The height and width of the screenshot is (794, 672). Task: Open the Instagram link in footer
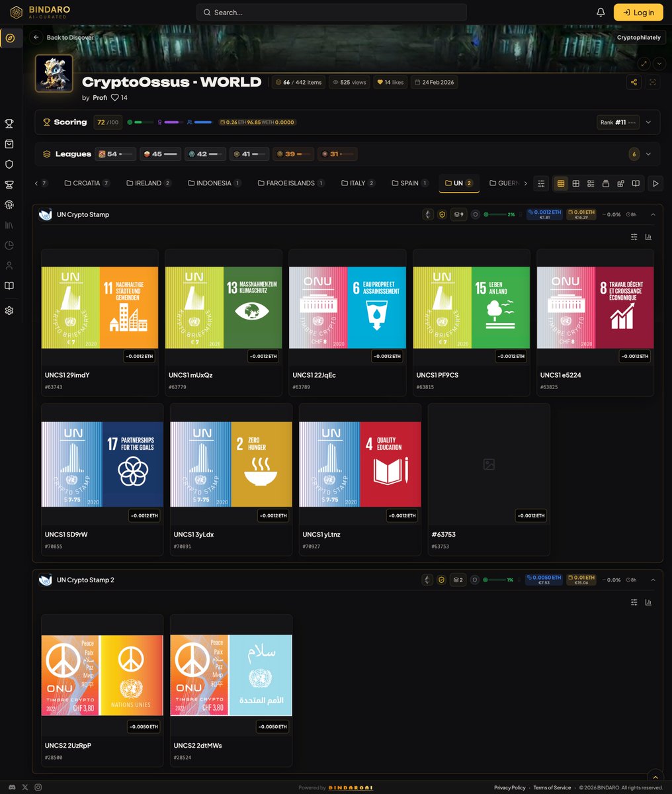(38, 787)
